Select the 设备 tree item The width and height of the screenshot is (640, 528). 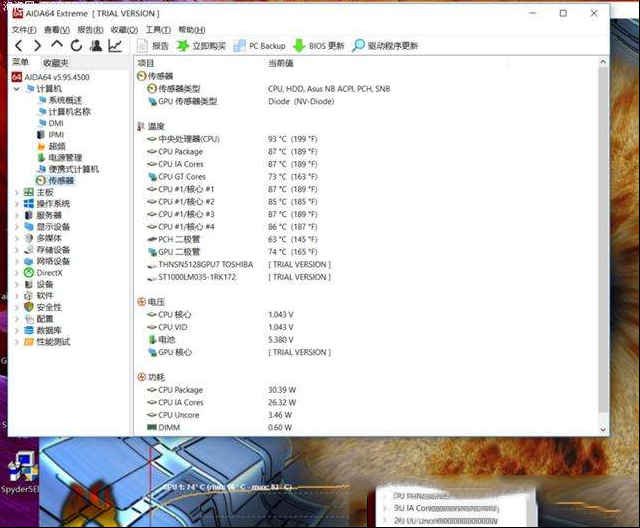coord(39,284)
